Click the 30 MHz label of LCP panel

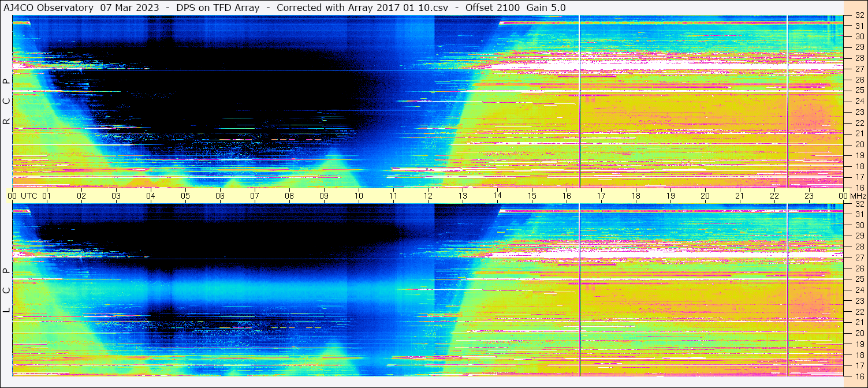click(859, 225)
